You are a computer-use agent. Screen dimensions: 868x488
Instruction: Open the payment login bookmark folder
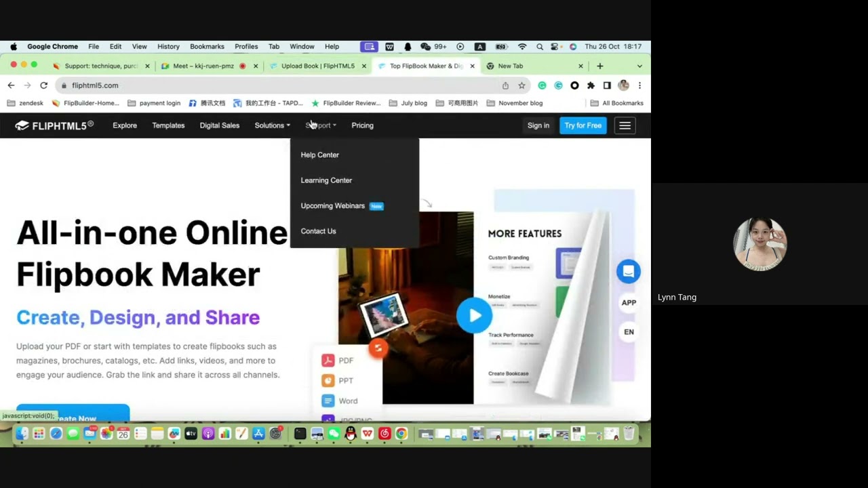coord(153,103)
